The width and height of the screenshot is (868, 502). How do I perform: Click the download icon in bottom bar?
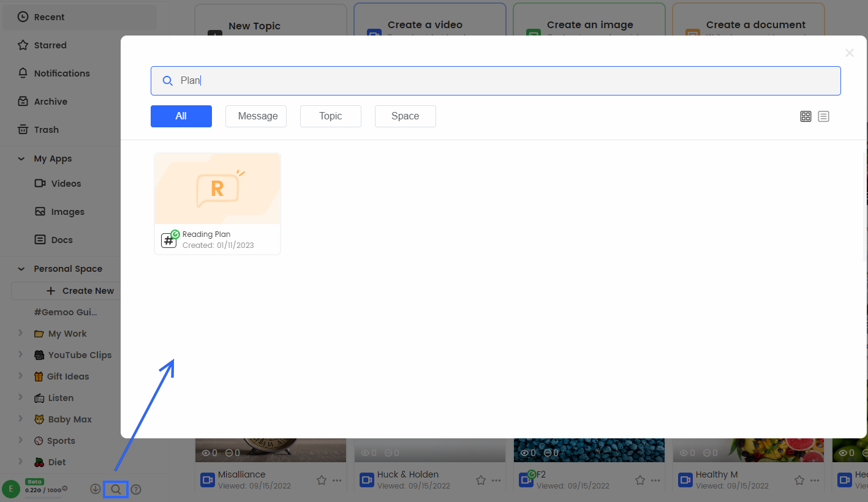click(96, 489)
